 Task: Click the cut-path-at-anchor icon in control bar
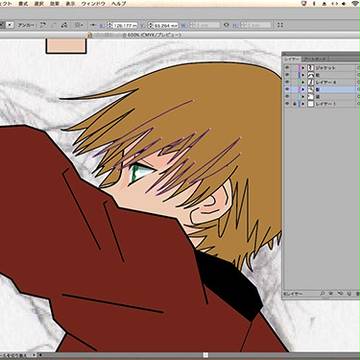coord(64,25)
